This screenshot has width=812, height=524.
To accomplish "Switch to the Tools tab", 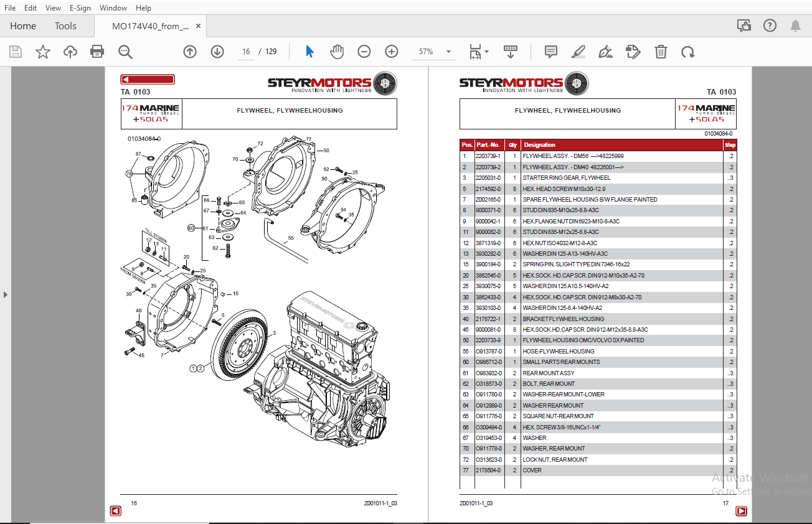I will [x=65, y=26].
